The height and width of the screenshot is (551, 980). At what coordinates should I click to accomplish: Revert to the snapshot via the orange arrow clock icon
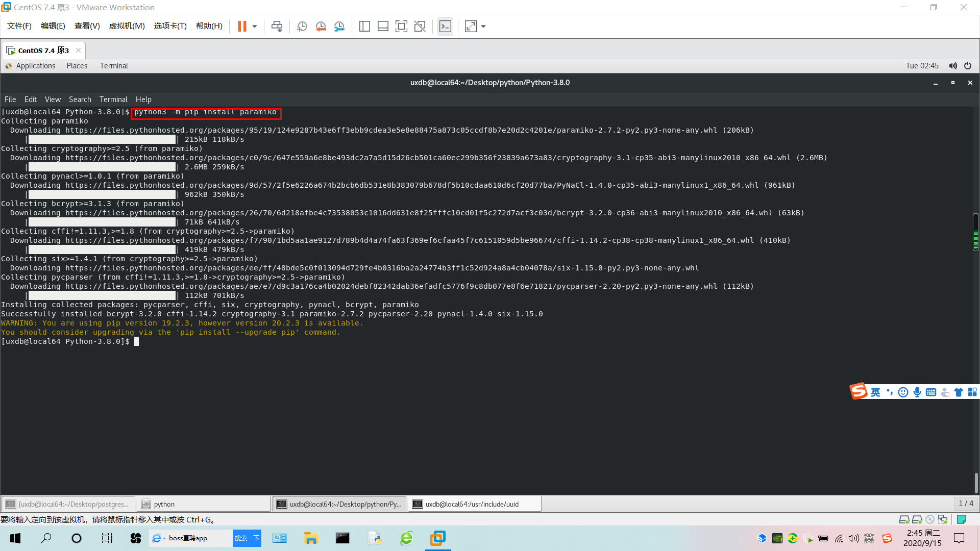[321, 27]
